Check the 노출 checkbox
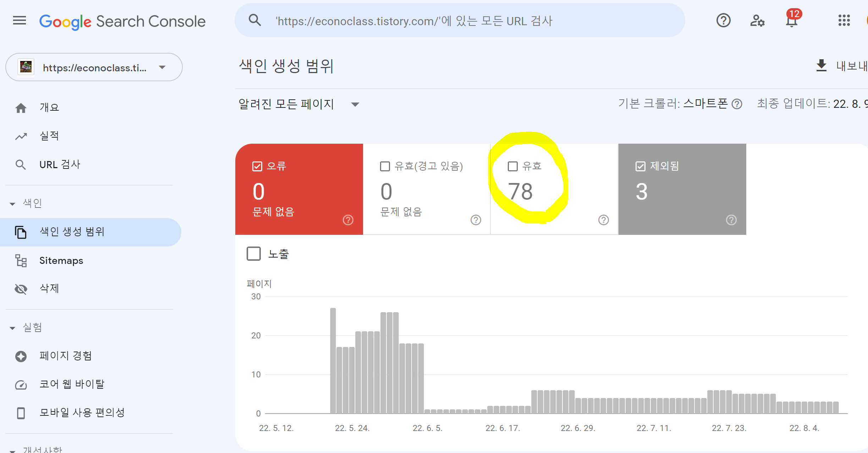The image size is (868, 453). [254, 254]
